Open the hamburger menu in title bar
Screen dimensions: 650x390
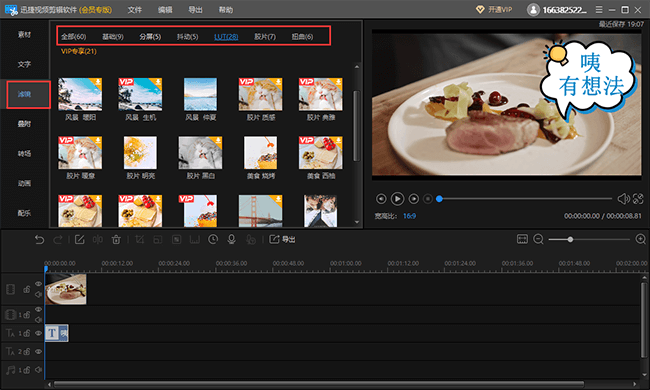(x=599, y=9)
